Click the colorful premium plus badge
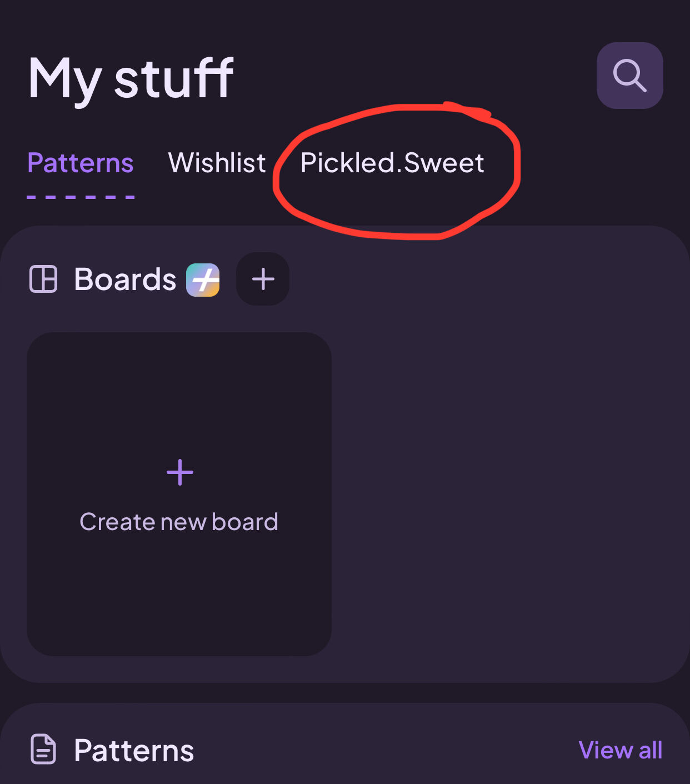 tap(203, 279)
